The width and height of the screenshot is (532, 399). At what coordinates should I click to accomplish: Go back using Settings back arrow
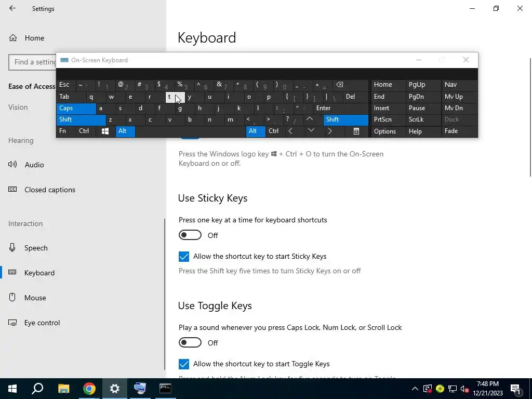pyautogui.click(x=12, y=8)
